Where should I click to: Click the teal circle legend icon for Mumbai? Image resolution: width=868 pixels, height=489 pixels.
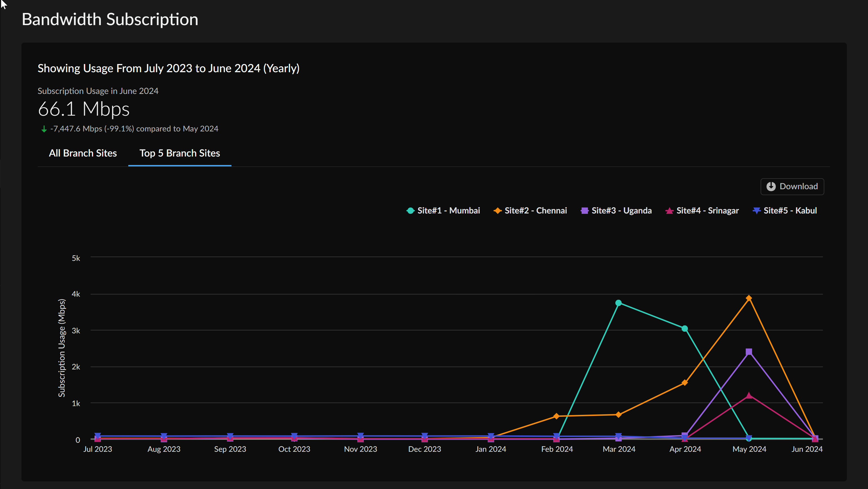[x=410, y=211]
